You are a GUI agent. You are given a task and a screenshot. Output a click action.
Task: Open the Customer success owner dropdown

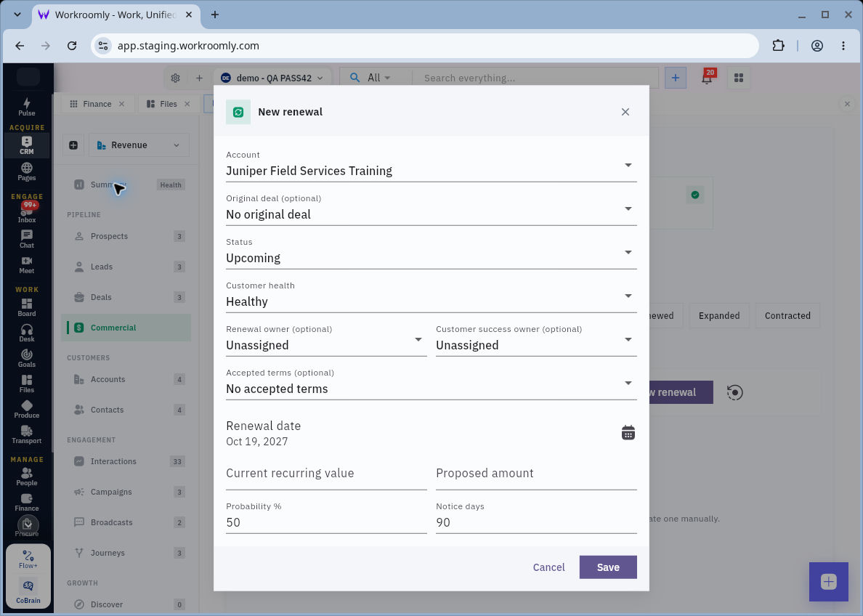tap(536, 340)
